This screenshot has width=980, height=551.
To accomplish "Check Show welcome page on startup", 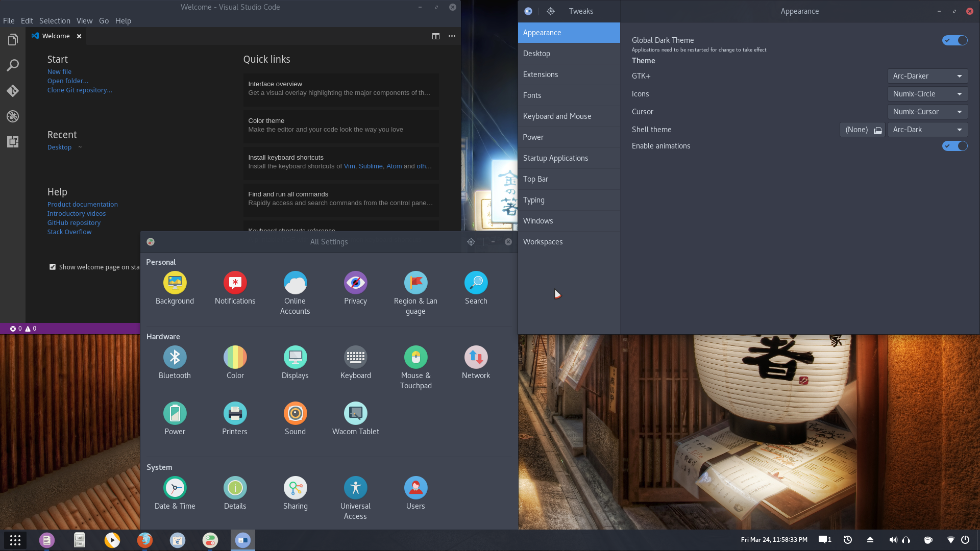I will pos(52,267).
